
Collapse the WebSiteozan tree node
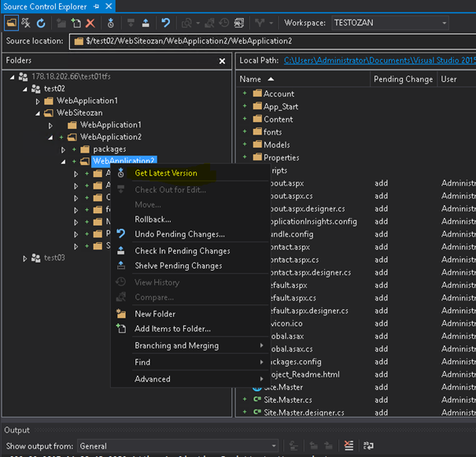pyautogui.click(x=39, y=112)
